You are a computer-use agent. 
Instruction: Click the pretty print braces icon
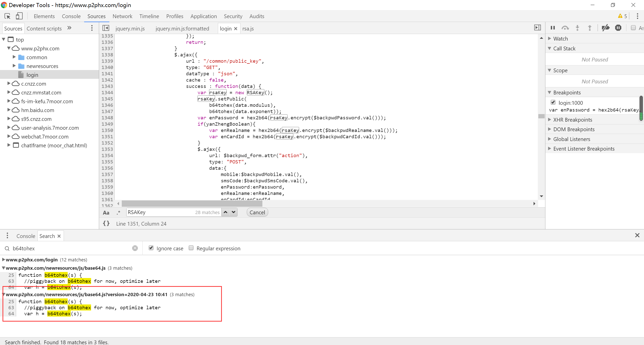[106, 223]
